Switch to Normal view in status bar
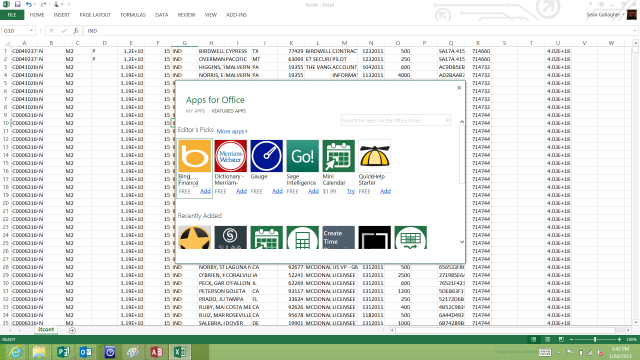The height and width of the screenshot is (360, 640). (533, 340)
